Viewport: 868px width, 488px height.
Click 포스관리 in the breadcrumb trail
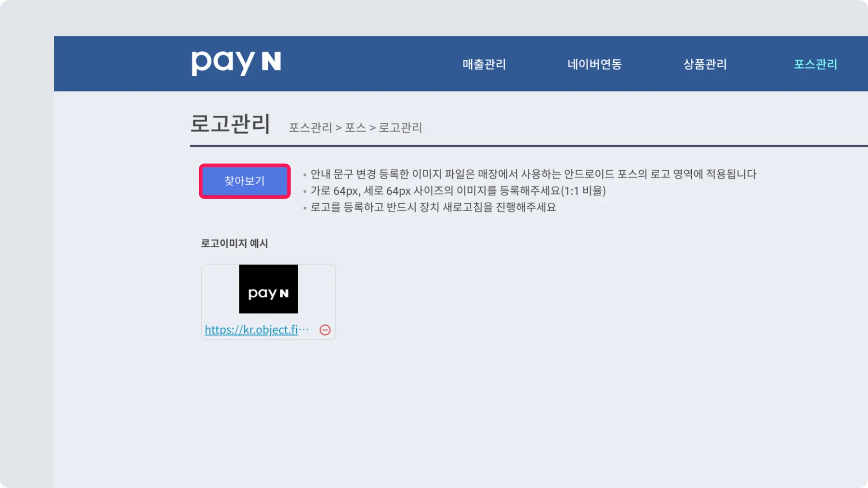(310, 128)
